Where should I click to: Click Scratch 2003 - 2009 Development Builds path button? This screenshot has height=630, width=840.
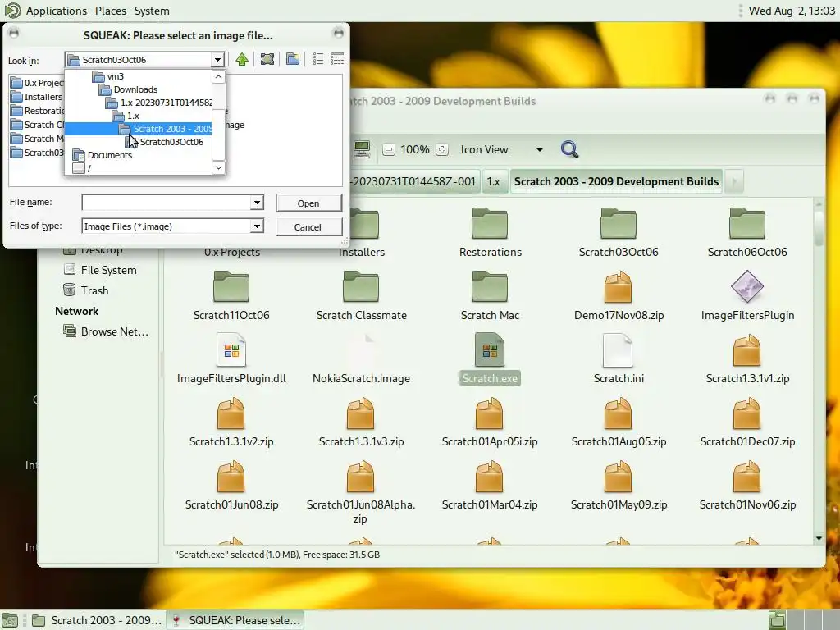[616, 181]
